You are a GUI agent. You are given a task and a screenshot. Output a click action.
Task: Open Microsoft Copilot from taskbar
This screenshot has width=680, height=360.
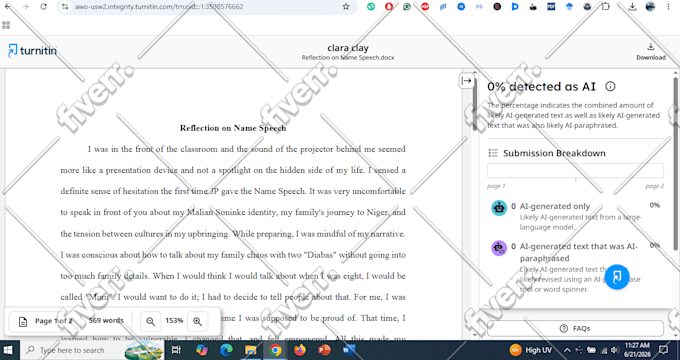click(202, 350)
